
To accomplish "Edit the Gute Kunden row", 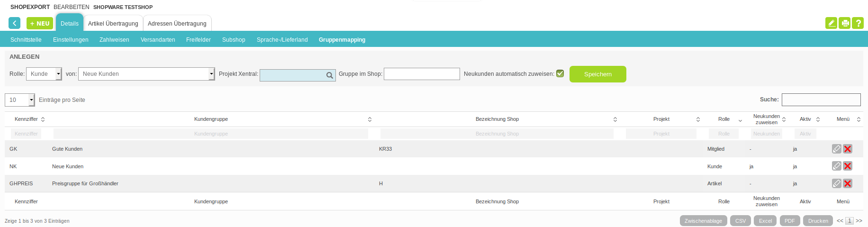I will (x=836, y=149).
